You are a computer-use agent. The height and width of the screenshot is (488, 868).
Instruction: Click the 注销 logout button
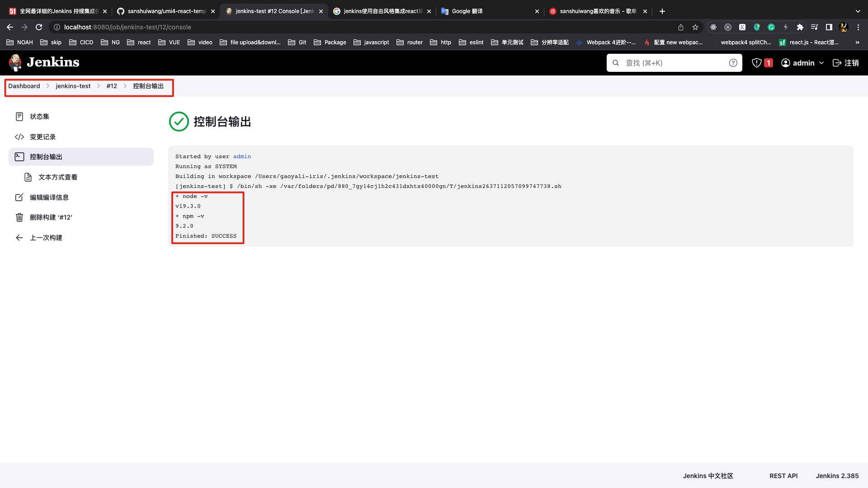pos(848,62)
